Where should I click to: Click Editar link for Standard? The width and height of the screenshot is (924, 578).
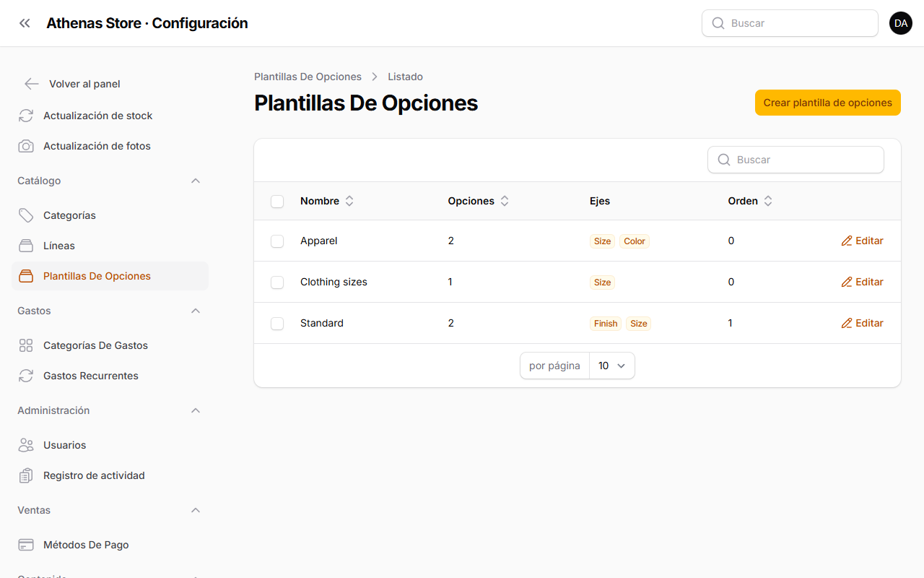863,323
